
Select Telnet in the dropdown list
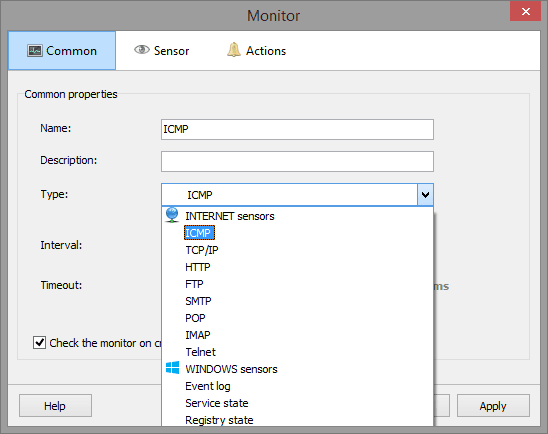pyautogui.click(x=201, y=352)
